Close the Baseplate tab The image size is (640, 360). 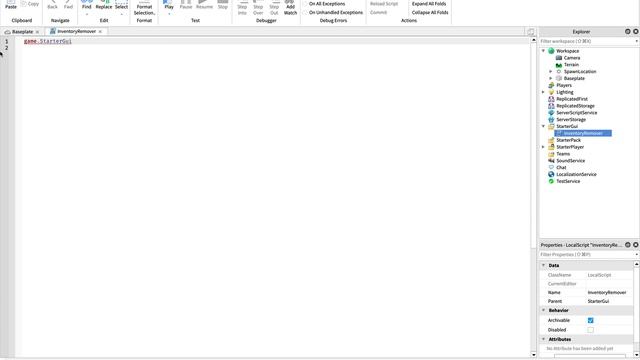38,32
